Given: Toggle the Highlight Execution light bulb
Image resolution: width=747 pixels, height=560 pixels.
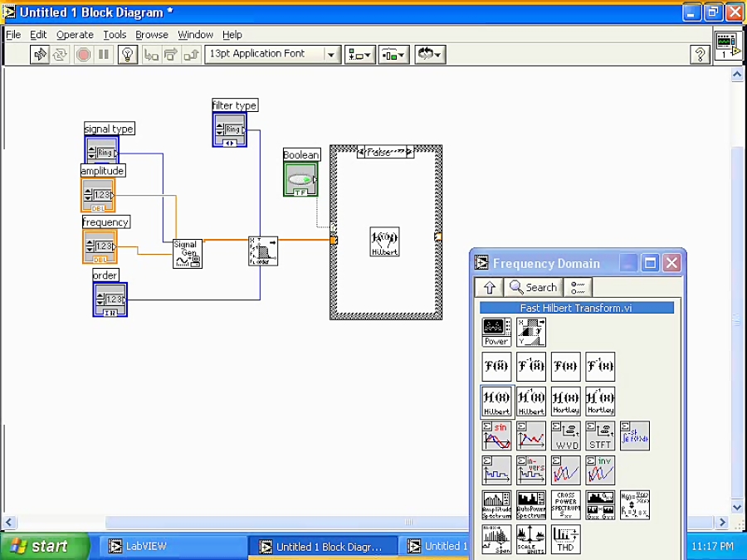Looking at the screenshot, I should [126, 54].
